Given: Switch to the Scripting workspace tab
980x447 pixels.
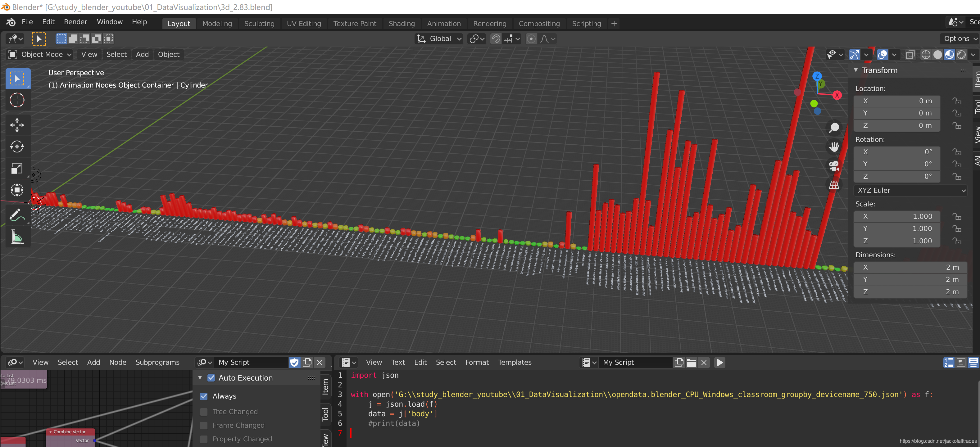Looking at the screenshot, I should [586, 24].
